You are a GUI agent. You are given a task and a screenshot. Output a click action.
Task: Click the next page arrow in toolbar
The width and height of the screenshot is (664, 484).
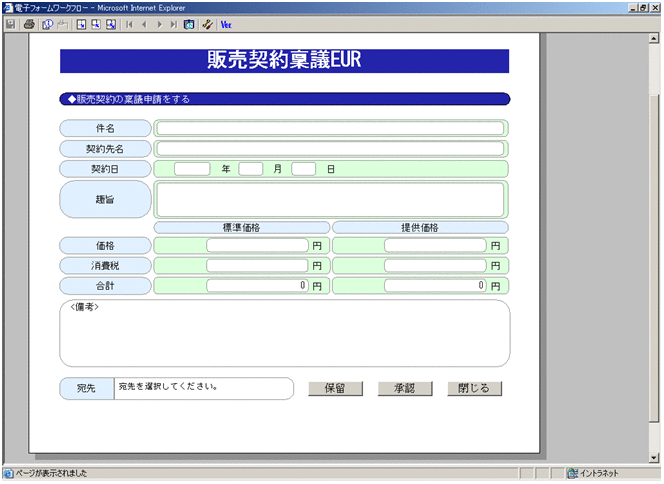[x=159, y=23]
